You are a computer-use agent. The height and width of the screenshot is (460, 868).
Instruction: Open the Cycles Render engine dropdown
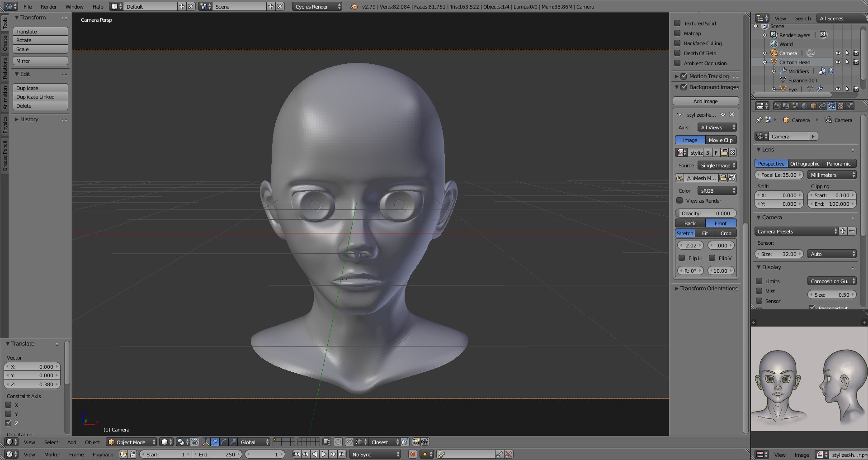(x=317, y=7)
